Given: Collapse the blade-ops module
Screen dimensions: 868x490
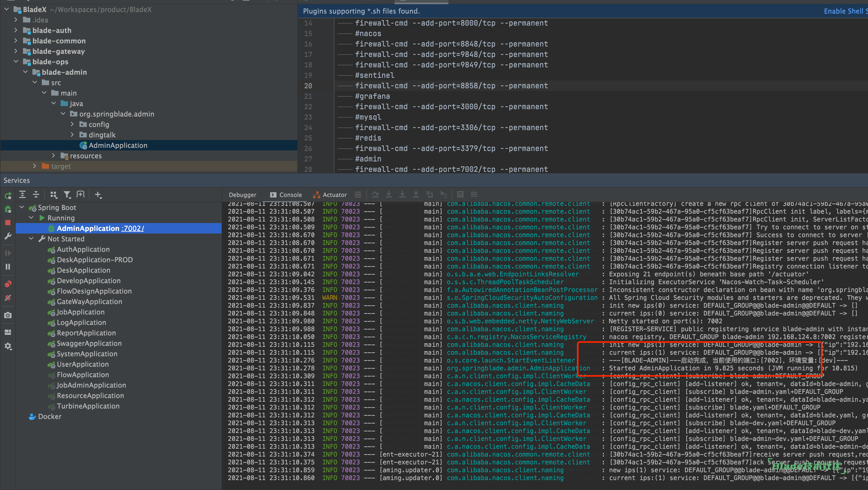Looking at the screenshot, I should 16,62.
